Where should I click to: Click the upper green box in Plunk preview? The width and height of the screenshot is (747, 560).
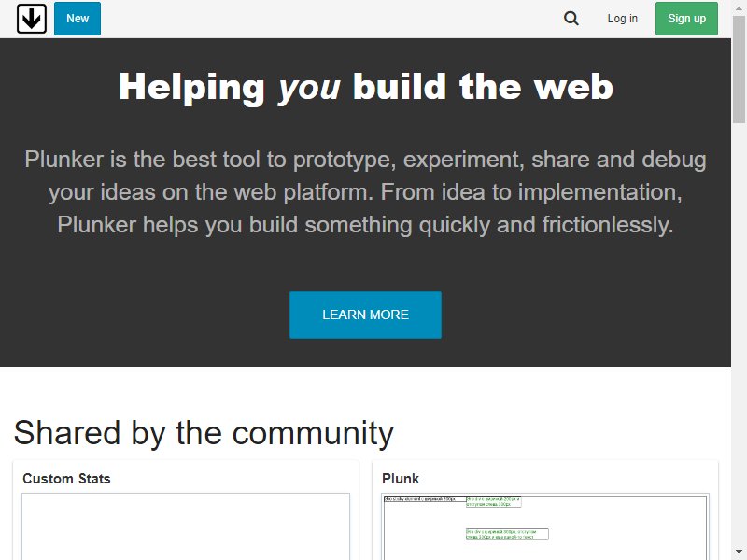(494, 501)
